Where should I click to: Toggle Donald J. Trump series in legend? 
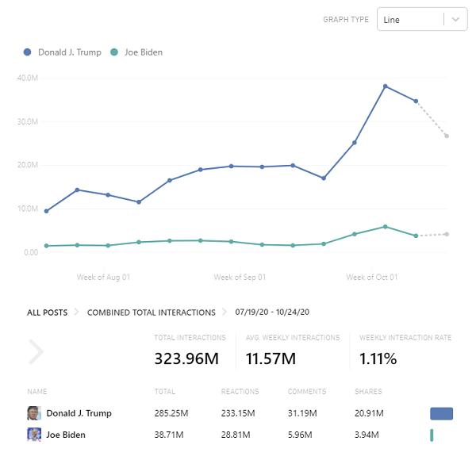63,52
